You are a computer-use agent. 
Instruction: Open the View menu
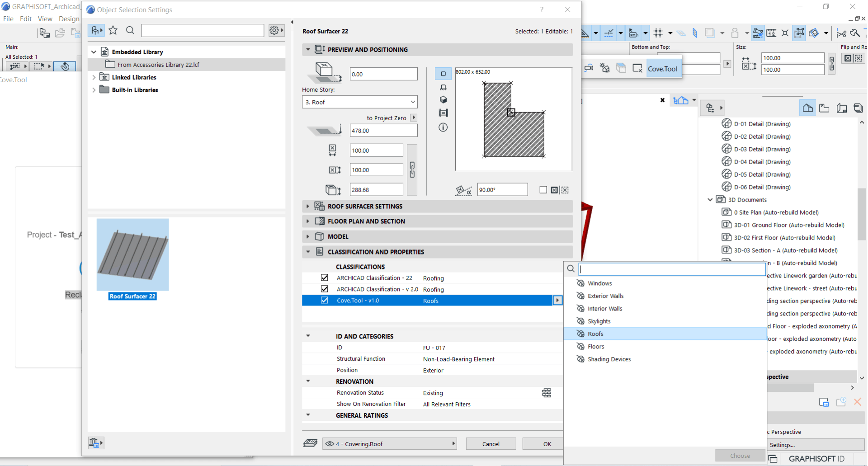pyautogui.click(x=45, y=19)
